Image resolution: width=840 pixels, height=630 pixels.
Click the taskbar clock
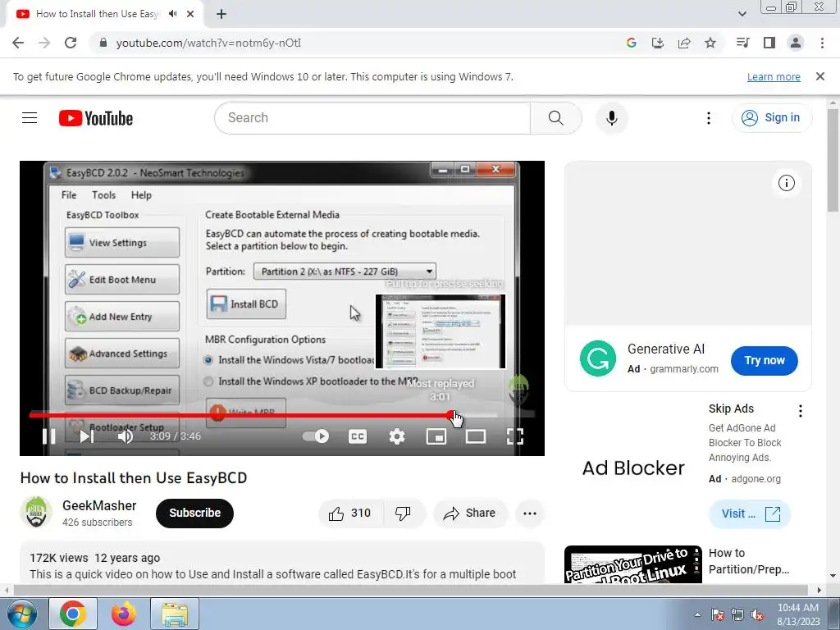[798, 614]
